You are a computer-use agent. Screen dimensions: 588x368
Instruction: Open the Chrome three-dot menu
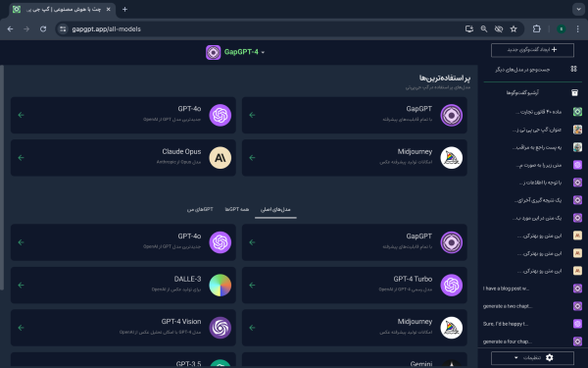tap(577, 28)
